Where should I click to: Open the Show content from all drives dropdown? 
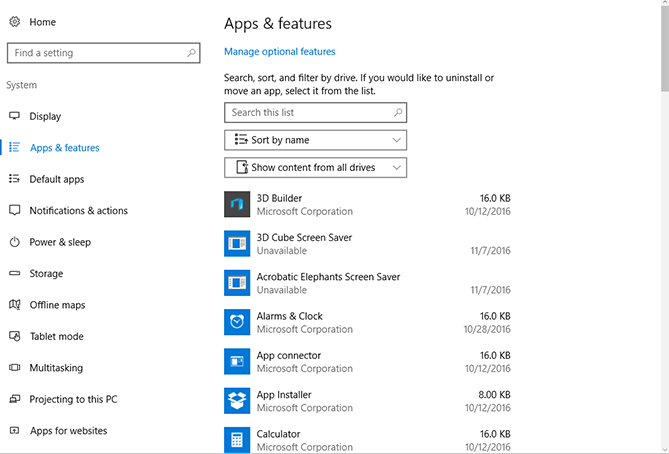[x=315, y=167]
